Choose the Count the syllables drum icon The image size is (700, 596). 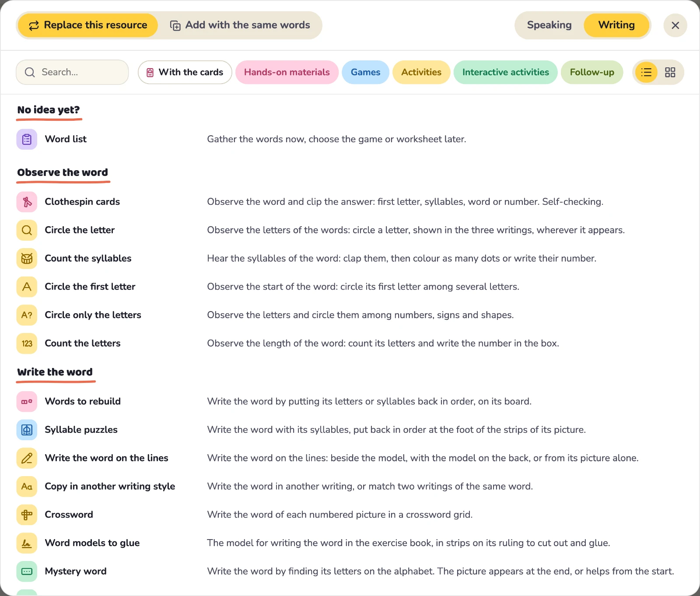(27, 259)
